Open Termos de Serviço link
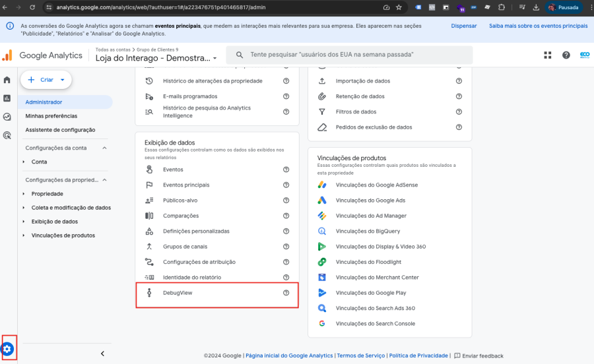This screenshot has width=594, height=364. pos(360,355)
